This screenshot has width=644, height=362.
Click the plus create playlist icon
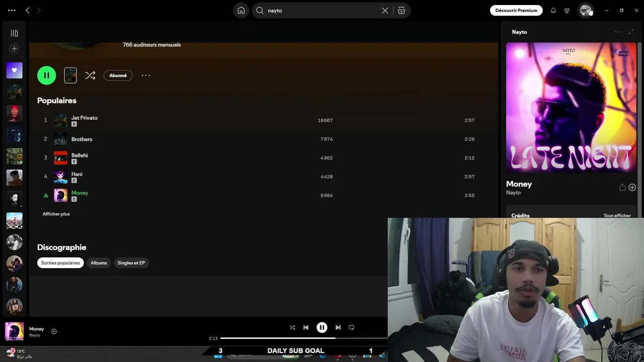click(x=14, y=49)
